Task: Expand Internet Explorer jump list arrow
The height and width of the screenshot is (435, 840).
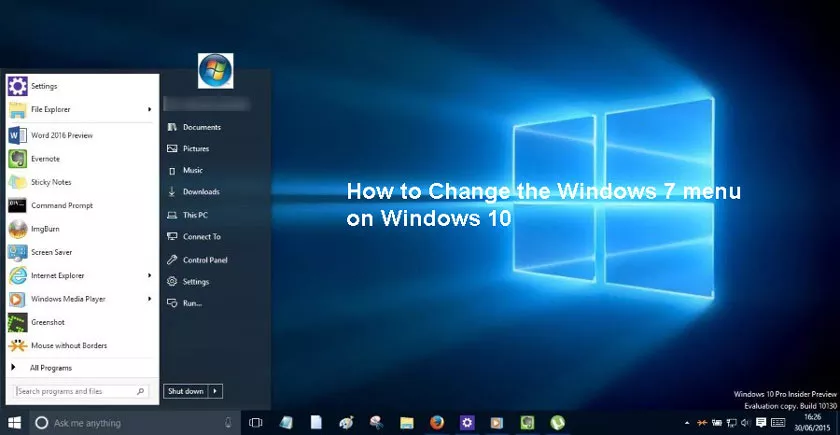Action: coord(149,275)
